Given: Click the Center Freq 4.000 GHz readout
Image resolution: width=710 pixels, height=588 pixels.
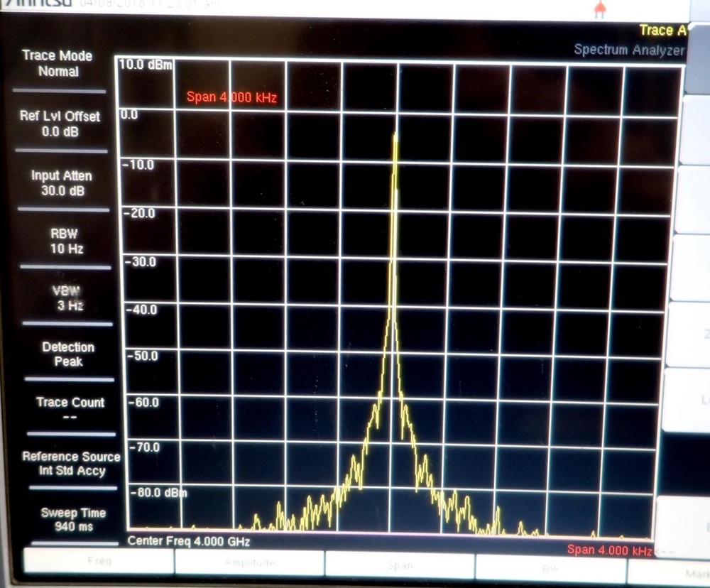Looking at the screenshot, I should click(x=188, y=542).
